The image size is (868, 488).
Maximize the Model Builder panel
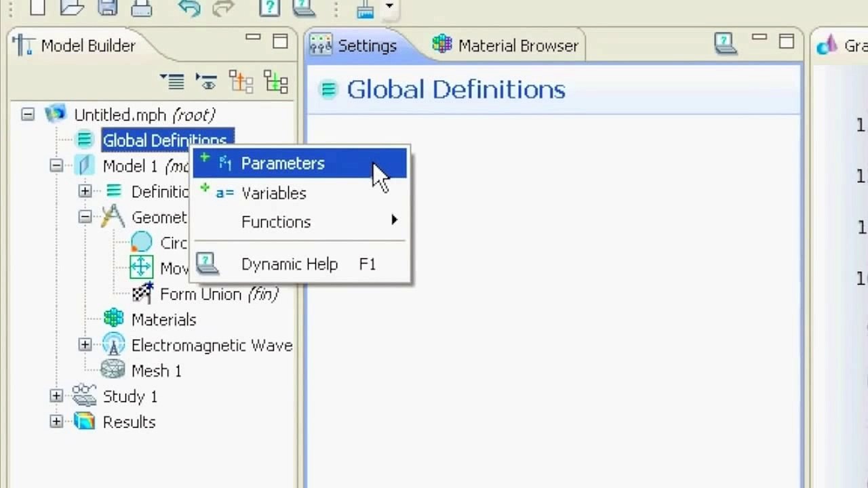click(x=280, y=42)
